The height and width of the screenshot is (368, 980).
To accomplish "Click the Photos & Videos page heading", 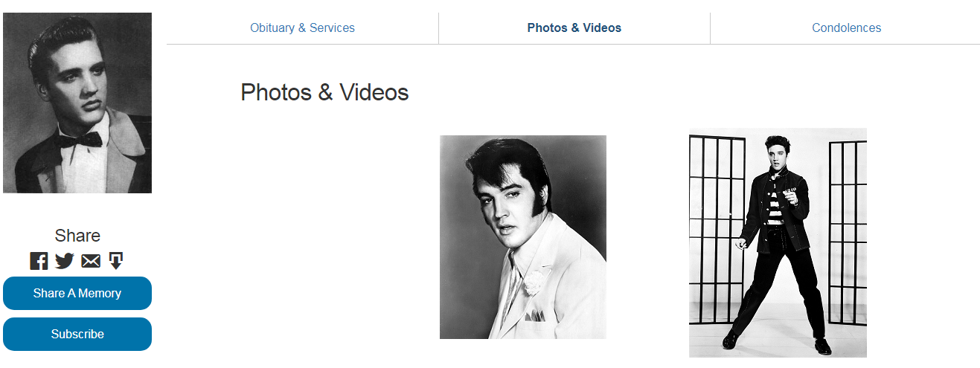I will pos(324,92).
